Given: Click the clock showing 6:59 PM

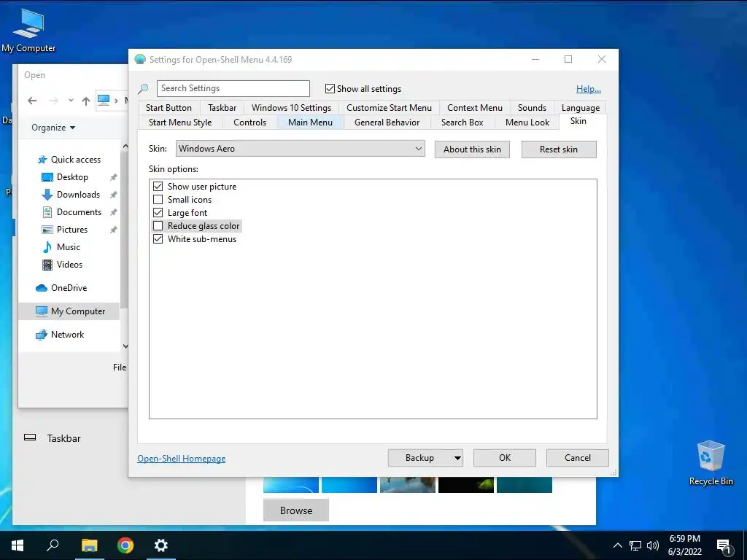Looking at the screenshot, I should click(x=684, y=539).
